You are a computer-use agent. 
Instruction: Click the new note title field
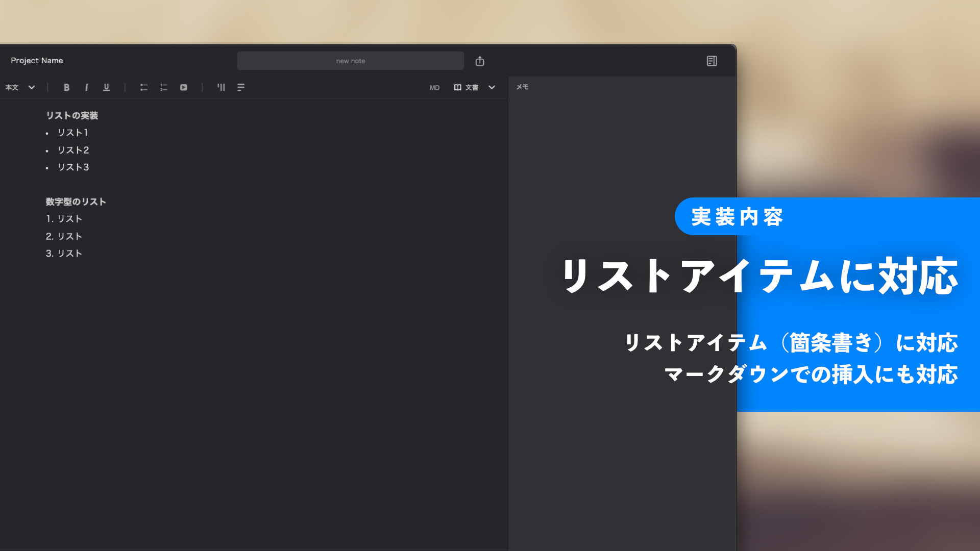[350, 61]
